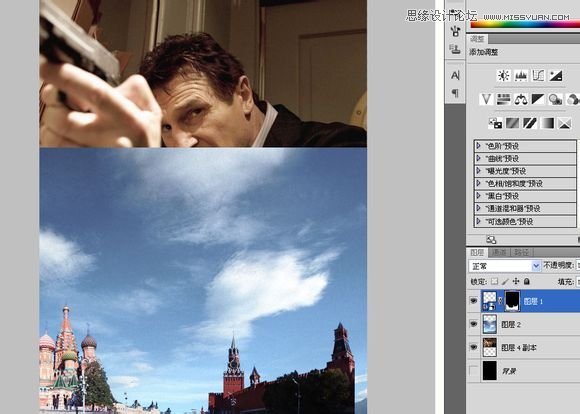Image resolution: width=580 pixels, height=414 pixels.
Task: Select the 图层 1 layer mask thumbnail
Action: (513, 301)
